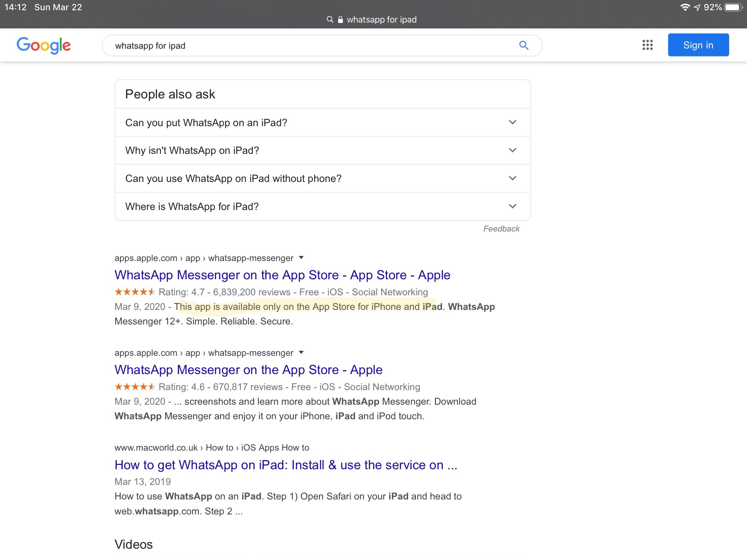747x560 pixels.
Task: Click the whatsapp for ipad search field
Action: (322, 46)
